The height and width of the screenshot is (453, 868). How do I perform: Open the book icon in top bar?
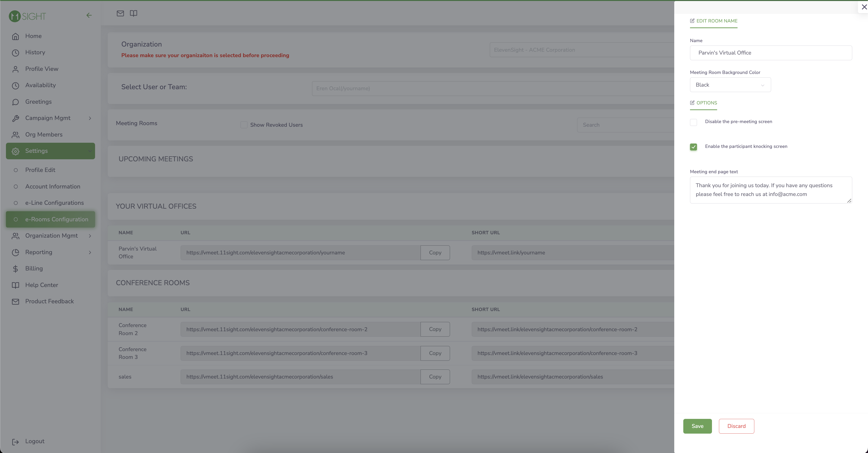[134, 13]
